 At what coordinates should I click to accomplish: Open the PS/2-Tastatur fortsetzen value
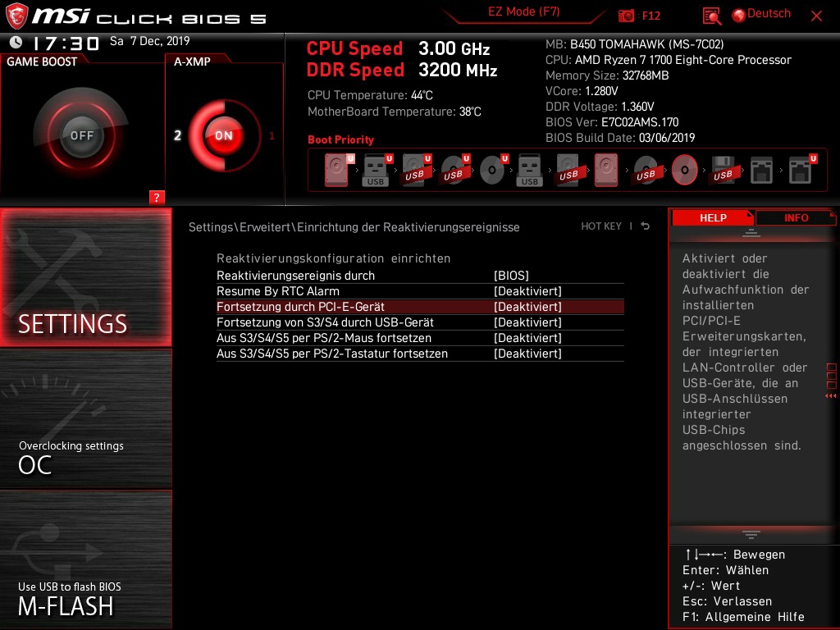click(x=527, y=353)
